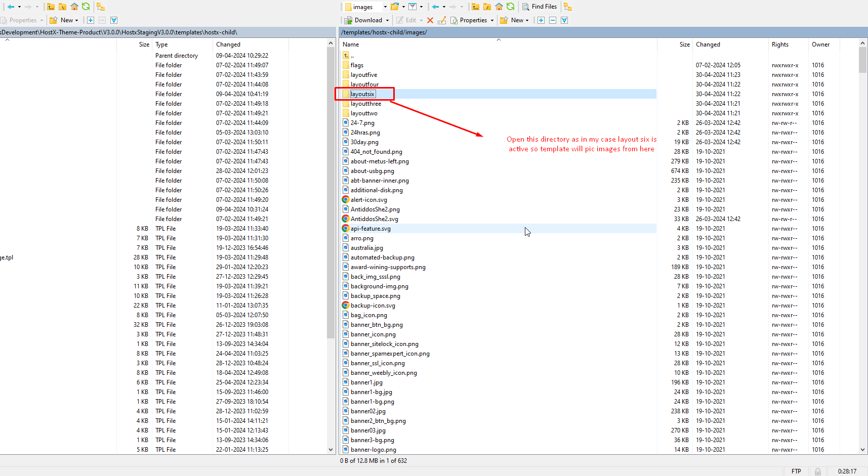Click the minus unselect-files icon in remote panel
The width and height of the screenshot is (868, 476).
coord(553,20)
